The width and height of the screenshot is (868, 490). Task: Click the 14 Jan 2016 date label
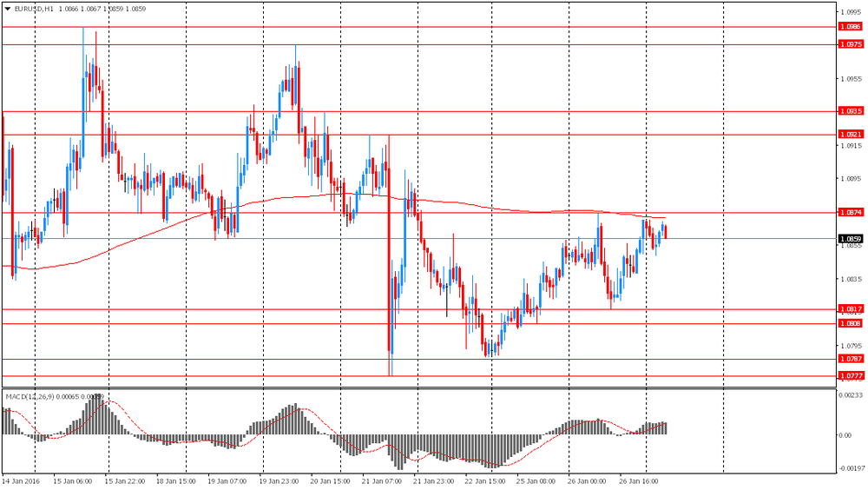[x=21, y=480]
